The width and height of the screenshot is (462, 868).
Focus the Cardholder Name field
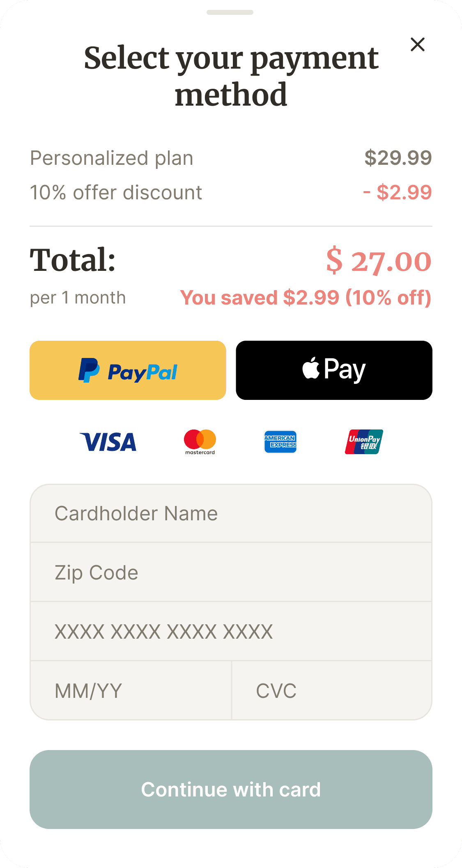click(231, 514)
